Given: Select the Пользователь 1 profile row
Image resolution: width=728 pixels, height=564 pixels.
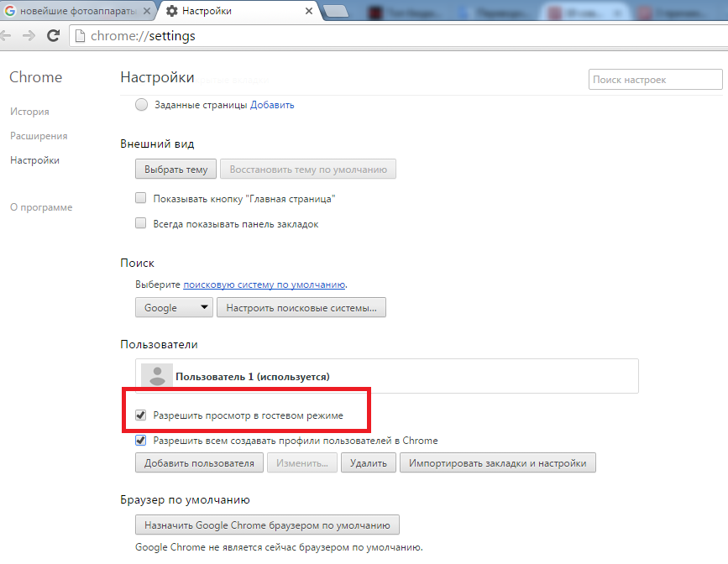Looking at the screenshot, I should coord(387,376).
